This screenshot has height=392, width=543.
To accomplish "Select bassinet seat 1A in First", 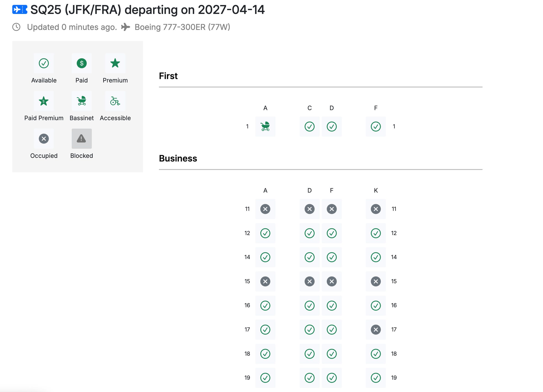I will [x=265, y=126].
